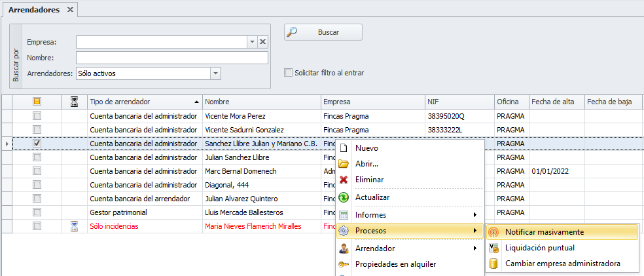Sort by Empresa column header
Screen dimensions: 644x276
(x=373, y=102)
